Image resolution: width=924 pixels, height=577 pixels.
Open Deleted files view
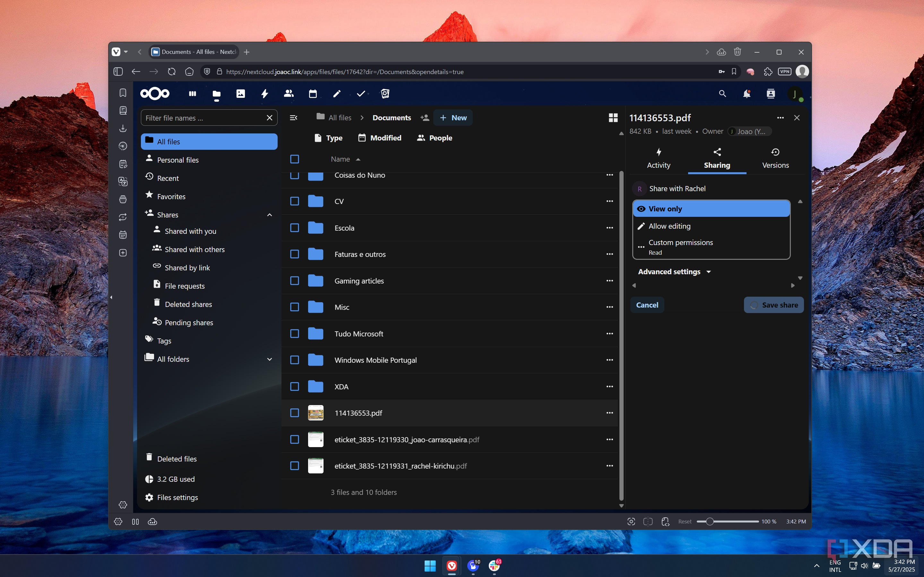209,459
